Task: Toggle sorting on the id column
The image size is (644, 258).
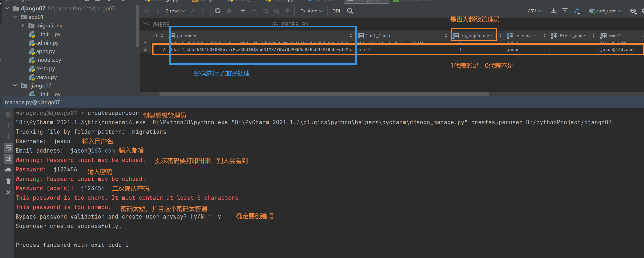Action: coord(162,36)
